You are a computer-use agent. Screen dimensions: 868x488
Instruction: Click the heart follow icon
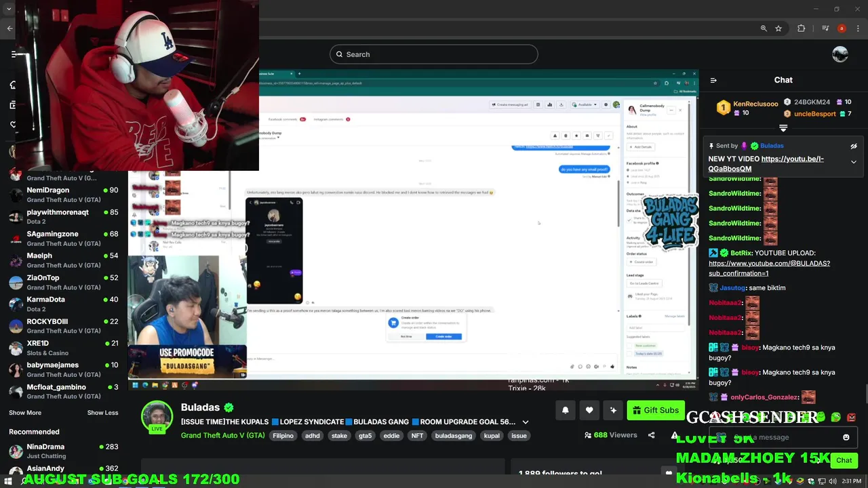tap(589, 410)
